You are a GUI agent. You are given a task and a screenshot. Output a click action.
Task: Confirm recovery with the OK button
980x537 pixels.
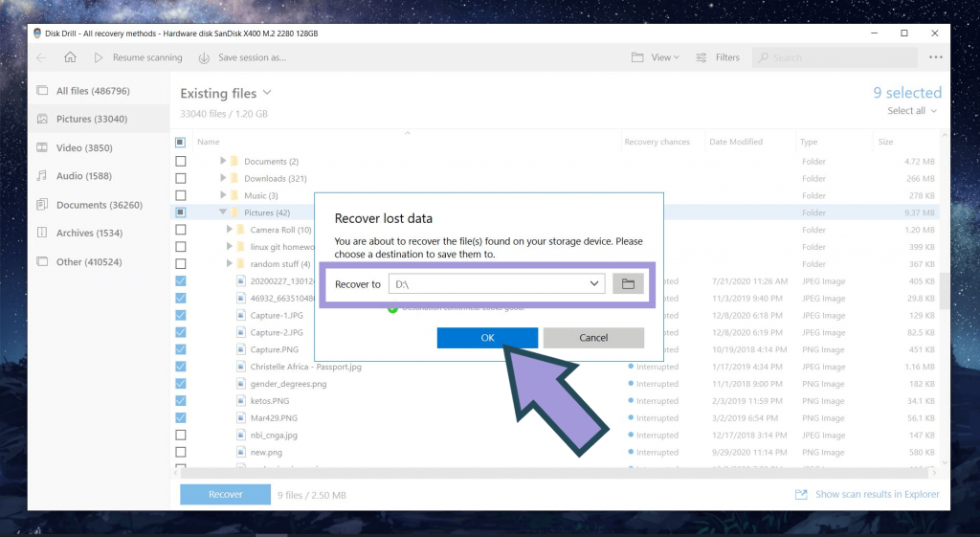pos(487,338)
